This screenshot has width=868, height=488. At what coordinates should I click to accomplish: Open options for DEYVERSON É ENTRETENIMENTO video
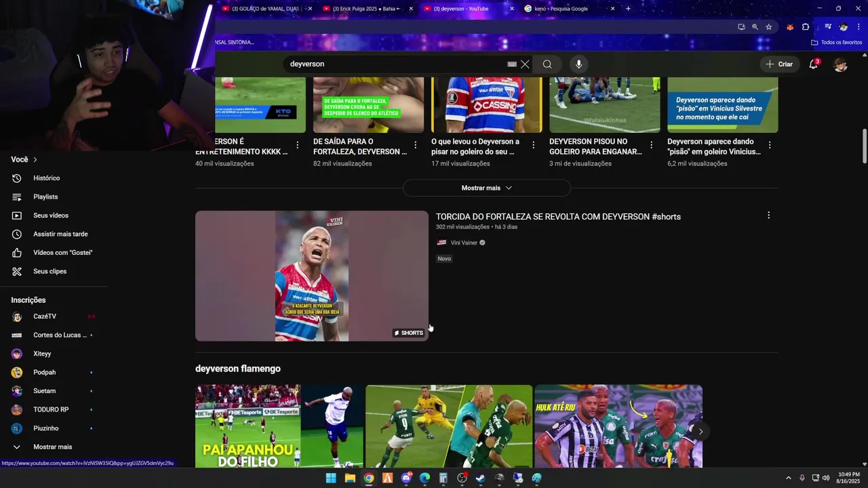point(298,145)
